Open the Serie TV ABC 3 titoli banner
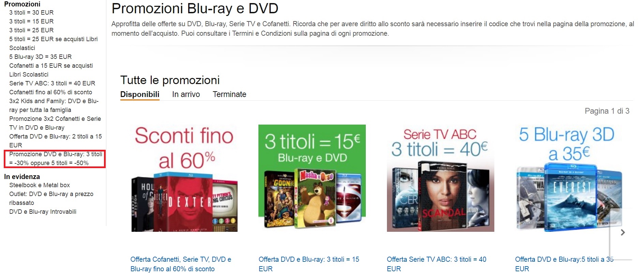Screen dimensions: 644x274 point(440,178)
